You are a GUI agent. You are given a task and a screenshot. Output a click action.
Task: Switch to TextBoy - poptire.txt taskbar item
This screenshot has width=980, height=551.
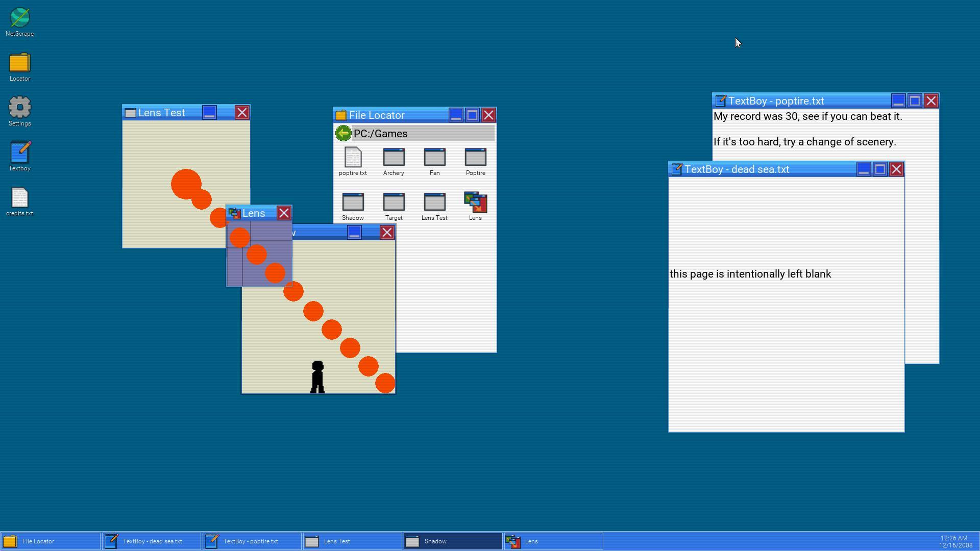point(252,541)
